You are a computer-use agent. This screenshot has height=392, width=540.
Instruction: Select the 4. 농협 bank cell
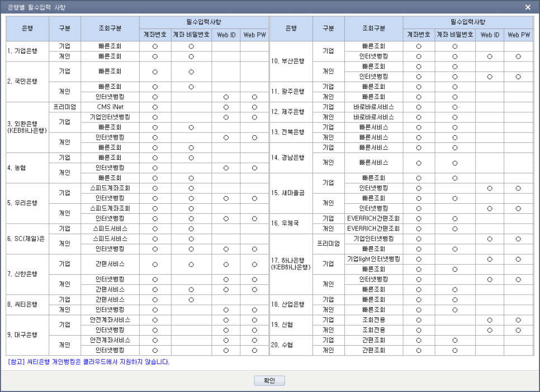[27, 168]
